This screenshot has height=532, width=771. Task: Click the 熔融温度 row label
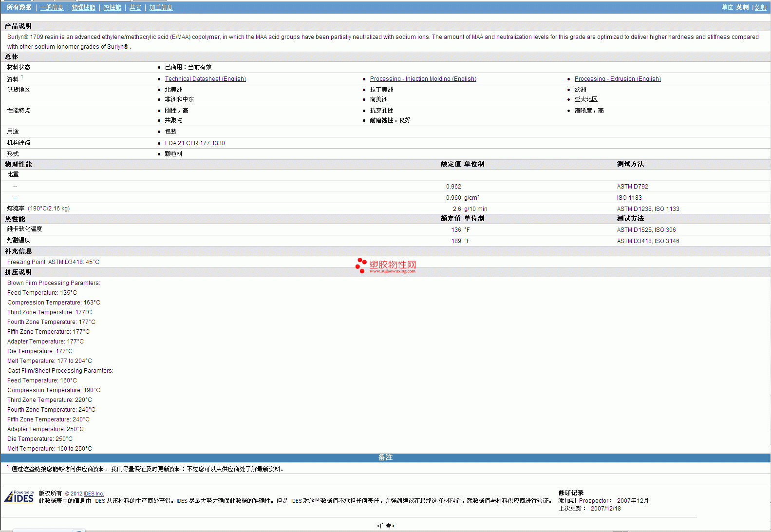point(19,240)
